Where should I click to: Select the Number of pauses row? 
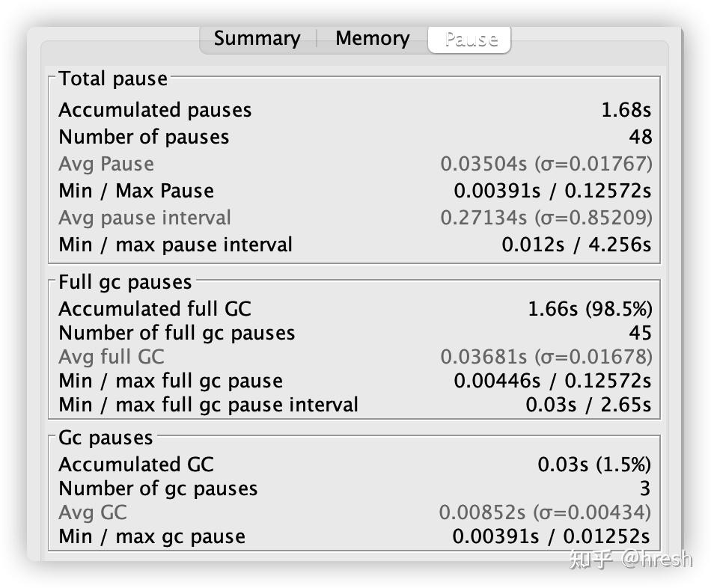click(355, 137)
